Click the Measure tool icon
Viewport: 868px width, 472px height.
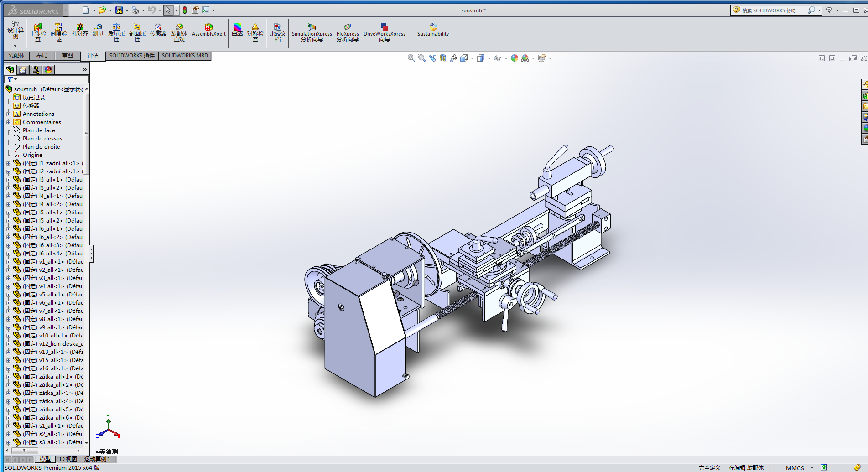tap(98, 30)
